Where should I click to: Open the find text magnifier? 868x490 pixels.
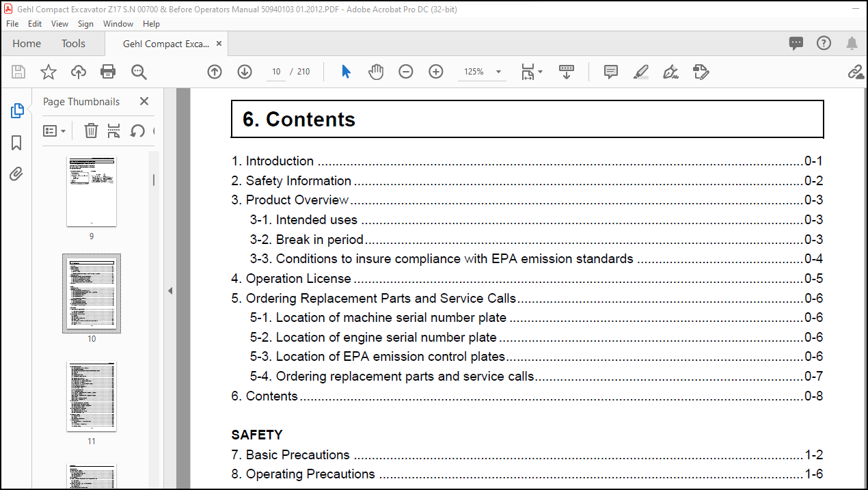coord(139,72)
